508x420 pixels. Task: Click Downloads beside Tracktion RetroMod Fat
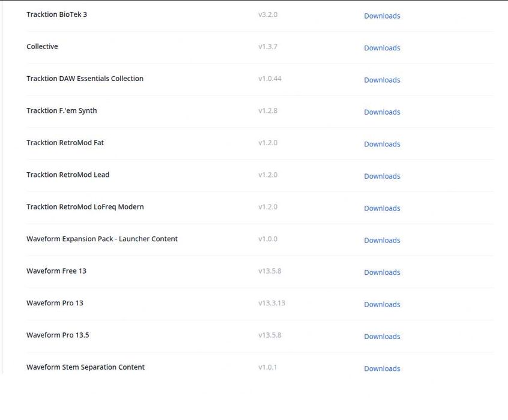click(382, 144)
